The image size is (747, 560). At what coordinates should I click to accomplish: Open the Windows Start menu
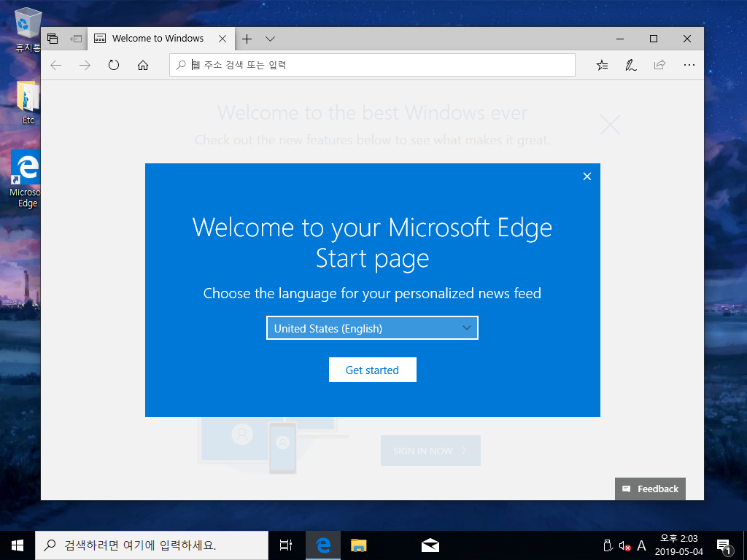click(x=18, y=545)
